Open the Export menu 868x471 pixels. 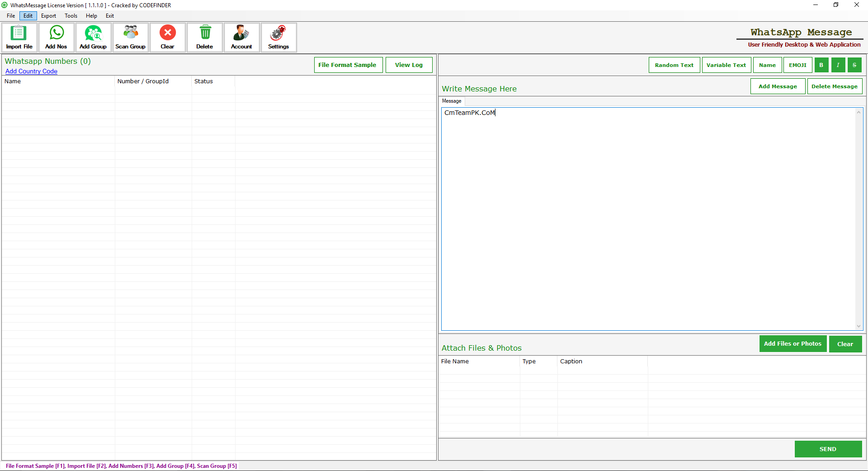(48, 16)
